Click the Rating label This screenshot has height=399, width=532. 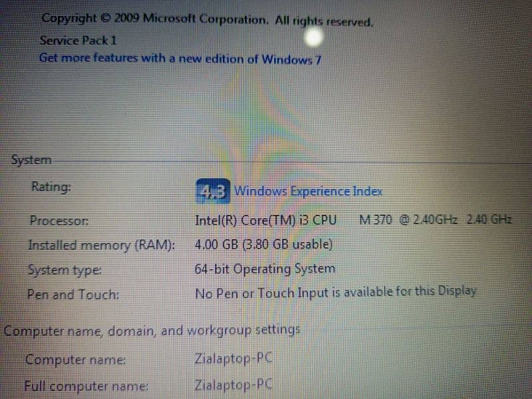pyautogui.click(x=51, y=187)
